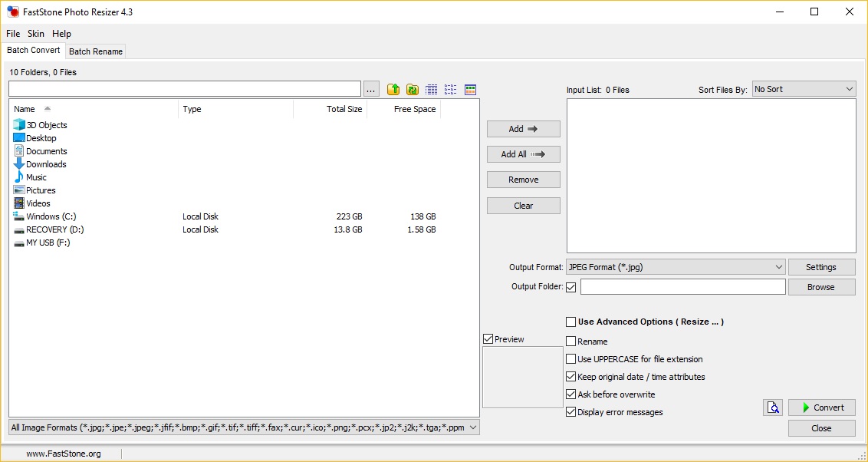868x462 pixels.
Task: Click the browse ellipsis button beside path field
Action: pos(371,88)
